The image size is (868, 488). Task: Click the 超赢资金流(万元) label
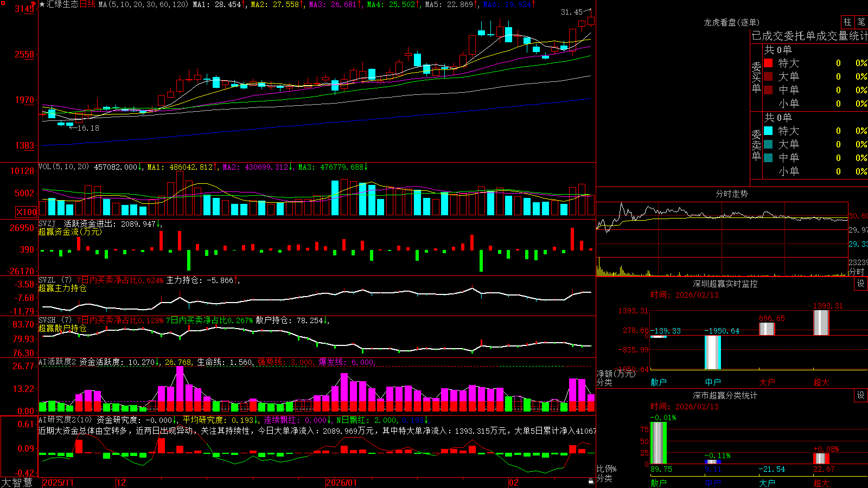[x=70, y=232]
